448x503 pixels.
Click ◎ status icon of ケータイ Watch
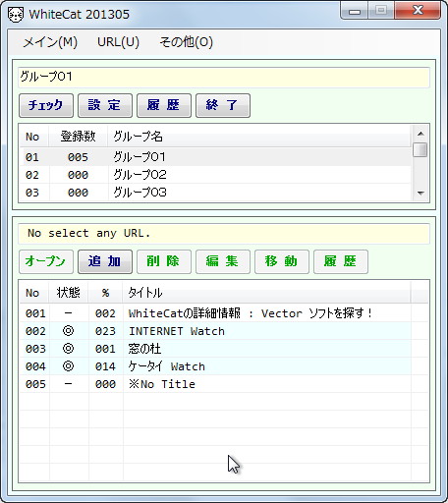[68, 366]
